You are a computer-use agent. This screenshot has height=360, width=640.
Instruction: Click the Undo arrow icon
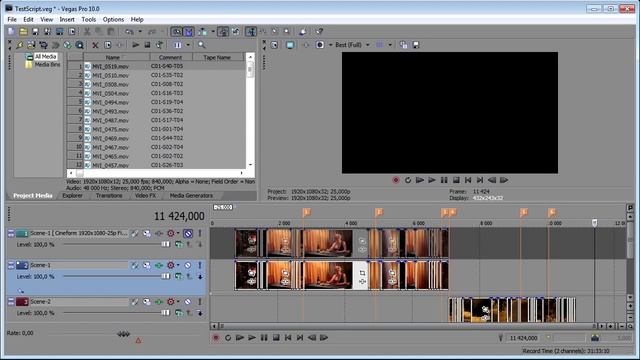(129, 31)
